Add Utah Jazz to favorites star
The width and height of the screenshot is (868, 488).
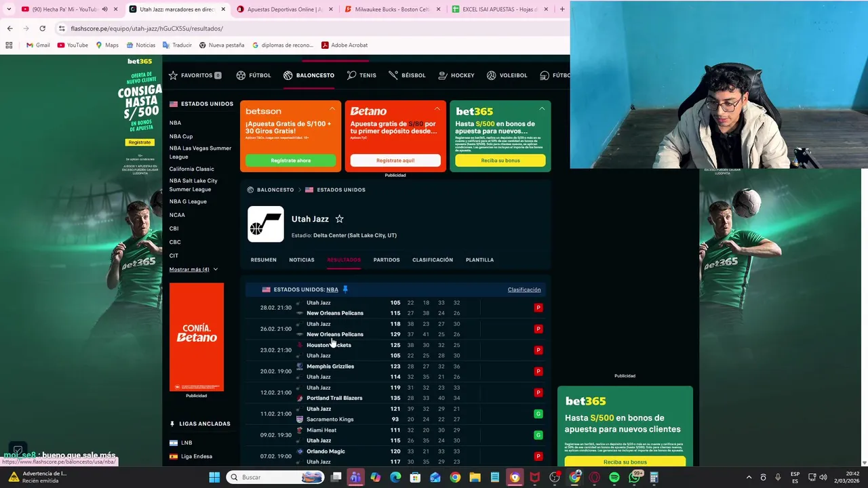pos(339,219)
